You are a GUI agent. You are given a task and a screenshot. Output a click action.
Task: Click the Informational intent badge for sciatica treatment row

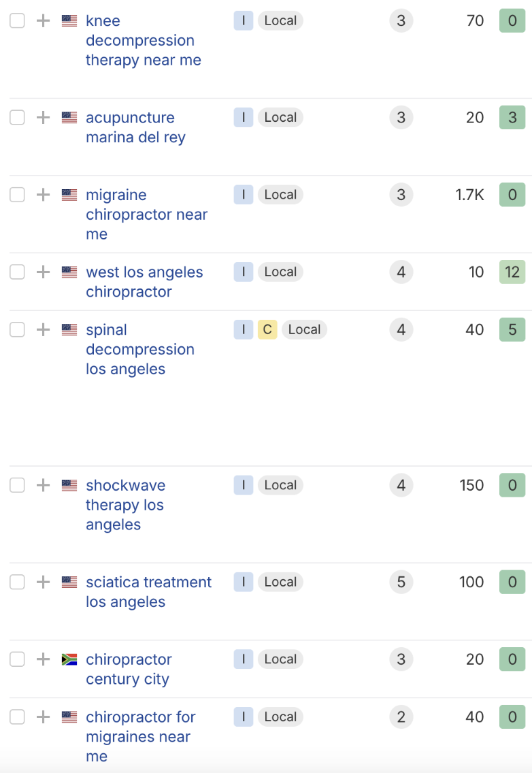pyautogui.click(x=243, y=582)
